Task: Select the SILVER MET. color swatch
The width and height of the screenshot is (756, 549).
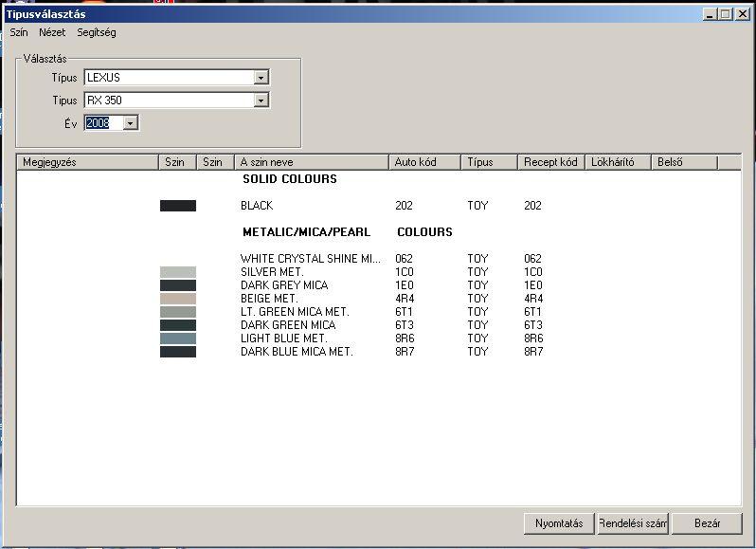Action: tap(178, 272)
